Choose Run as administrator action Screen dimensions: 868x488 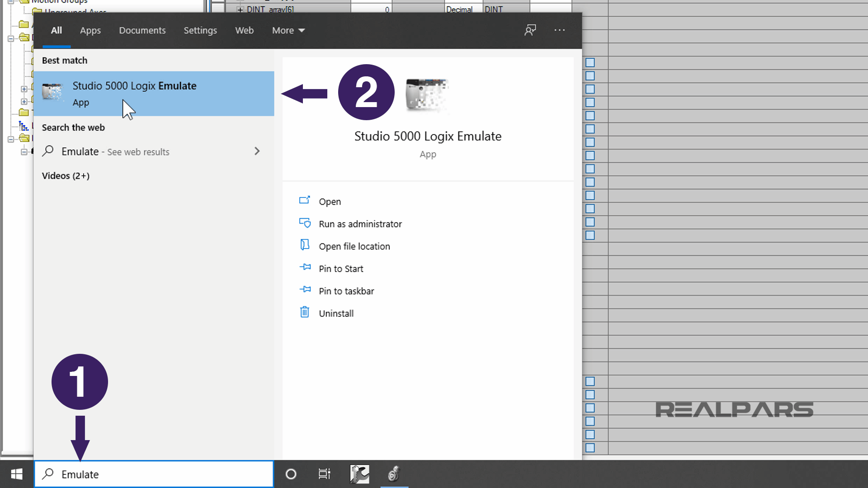[x=360, y=224]
